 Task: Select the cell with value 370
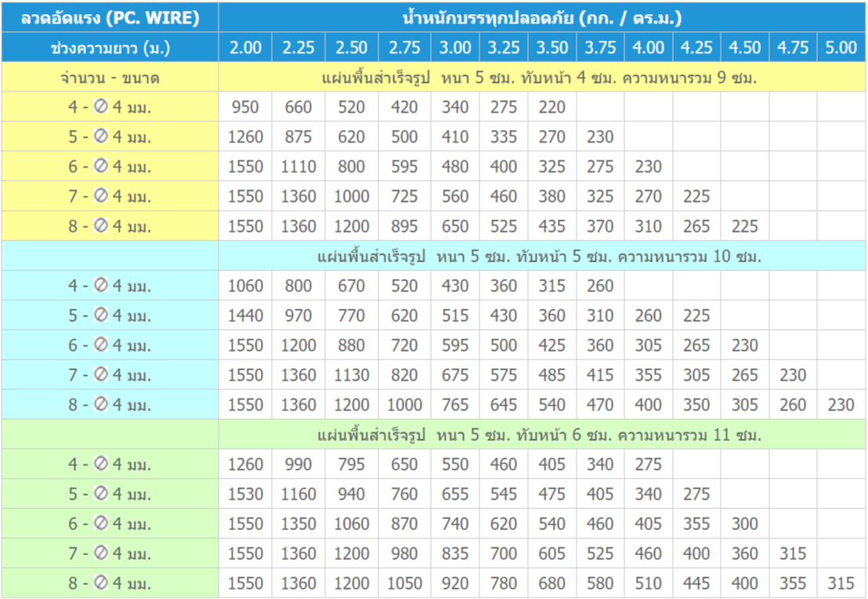coord(600,226)
